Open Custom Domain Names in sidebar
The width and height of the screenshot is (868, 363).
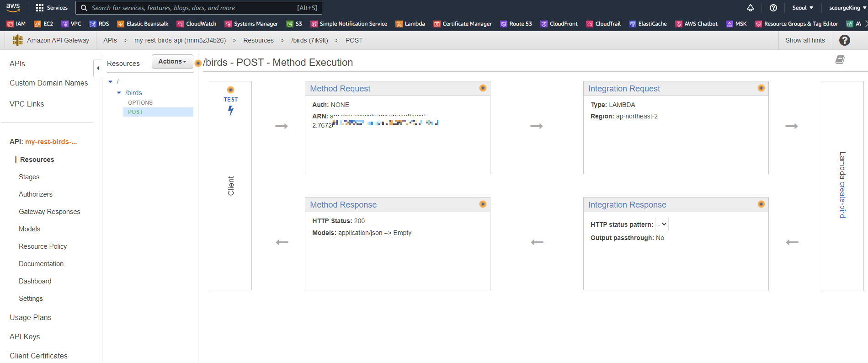pos(49,83)
